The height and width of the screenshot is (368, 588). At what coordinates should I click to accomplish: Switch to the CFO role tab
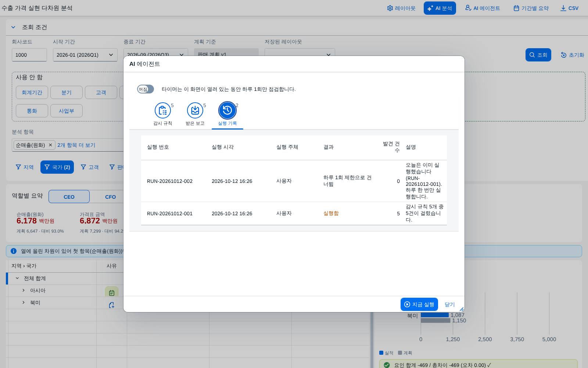point(110,197)
